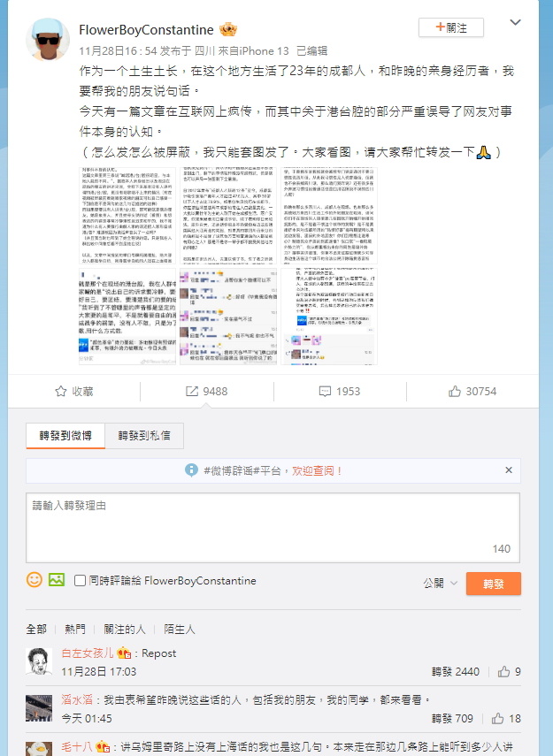Open FlowerBoyConstantine's avatar picture
Viewport: 553px width, 756px height.
(47, 40)
